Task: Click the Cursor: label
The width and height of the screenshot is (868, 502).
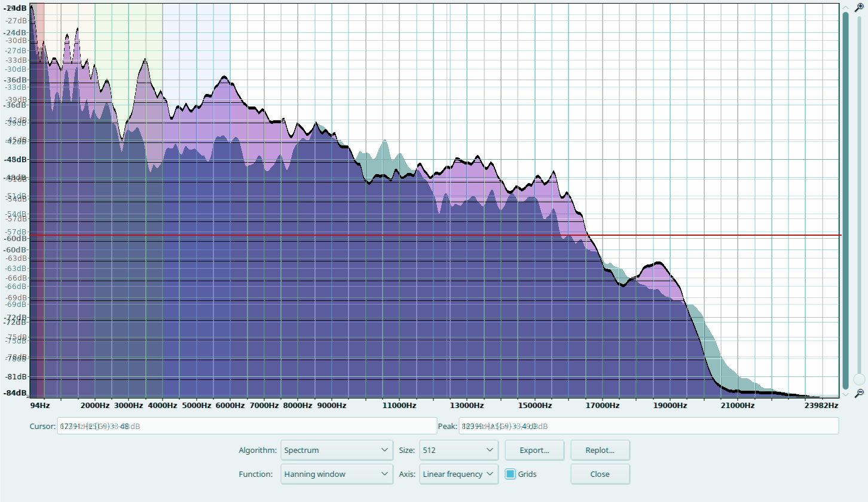Action: click(41, 426)
